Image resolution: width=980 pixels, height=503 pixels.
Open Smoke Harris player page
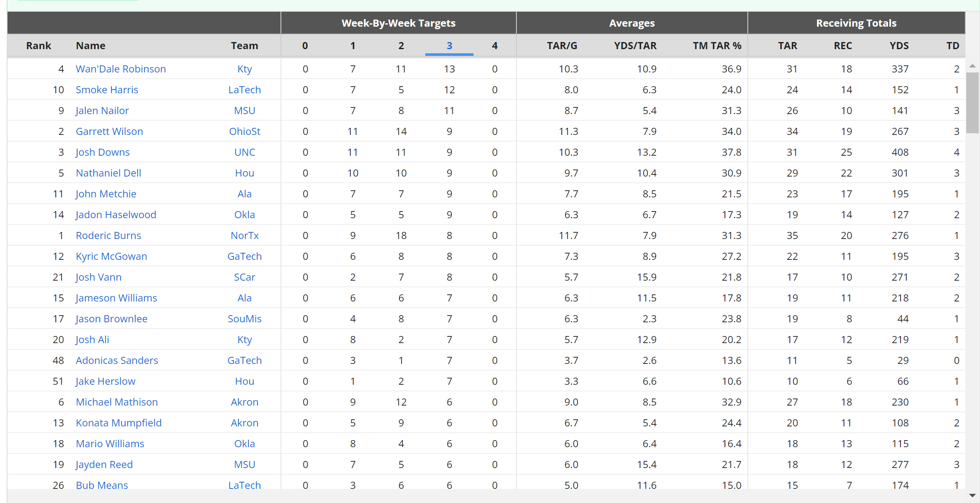(107, 90)
